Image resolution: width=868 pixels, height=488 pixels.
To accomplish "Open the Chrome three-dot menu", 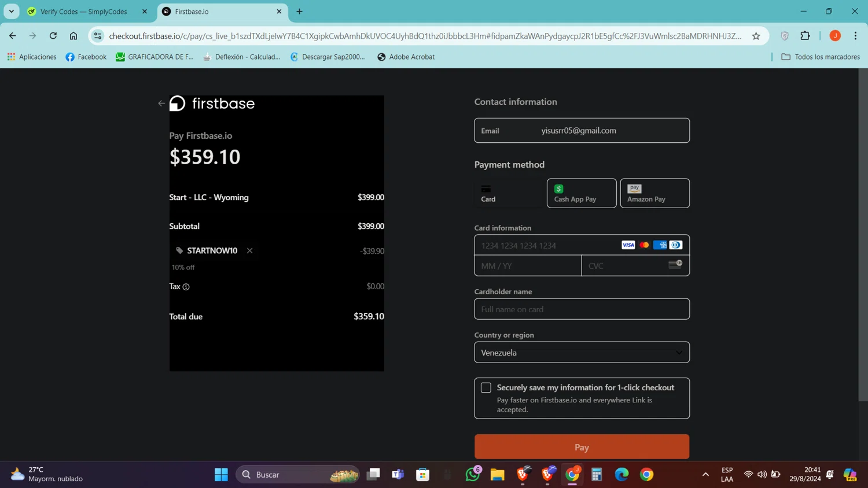I will tap(855, 36).
